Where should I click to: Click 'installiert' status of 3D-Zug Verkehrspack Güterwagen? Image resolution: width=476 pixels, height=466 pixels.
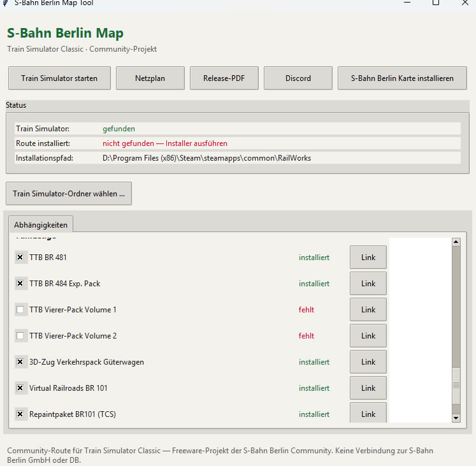coord(314,362)
